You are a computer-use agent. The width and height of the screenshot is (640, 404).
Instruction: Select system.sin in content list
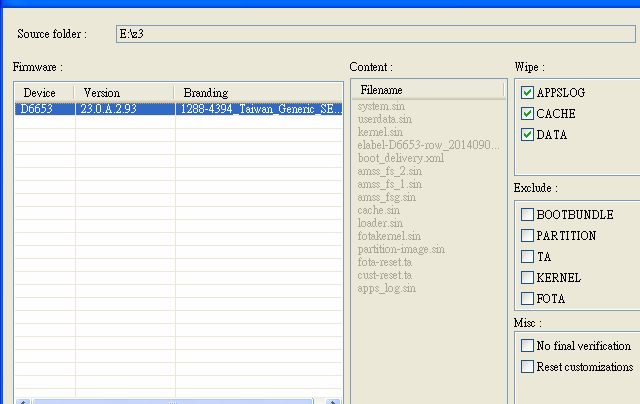[381, 107]
